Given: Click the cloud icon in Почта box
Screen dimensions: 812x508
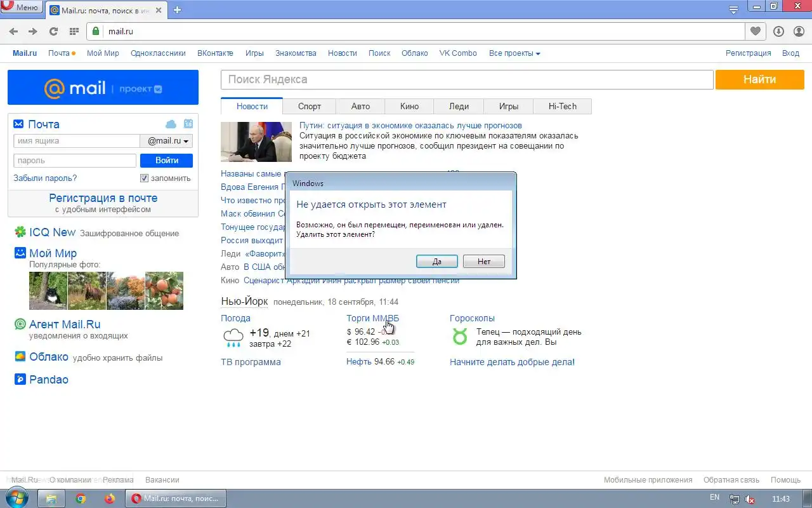Looking at the screenshot, I should click(171, 124).
